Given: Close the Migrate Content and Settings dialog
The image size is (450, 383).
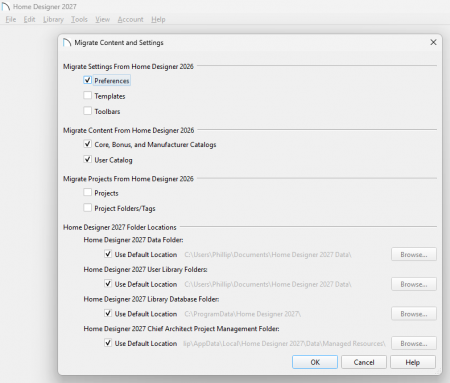Looking at the screenshot, I should coord(433,42).
